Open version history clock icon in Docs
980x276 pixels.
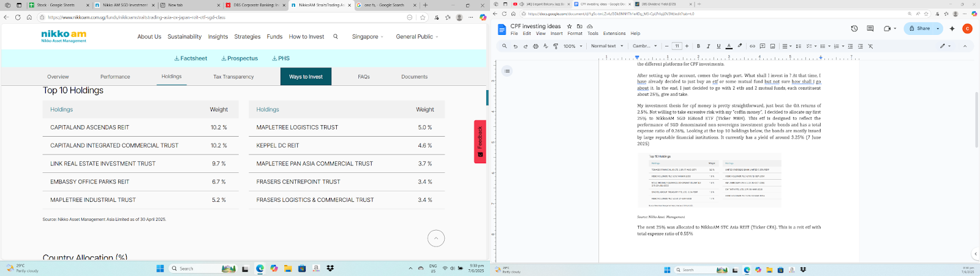[x=854, y=28]
